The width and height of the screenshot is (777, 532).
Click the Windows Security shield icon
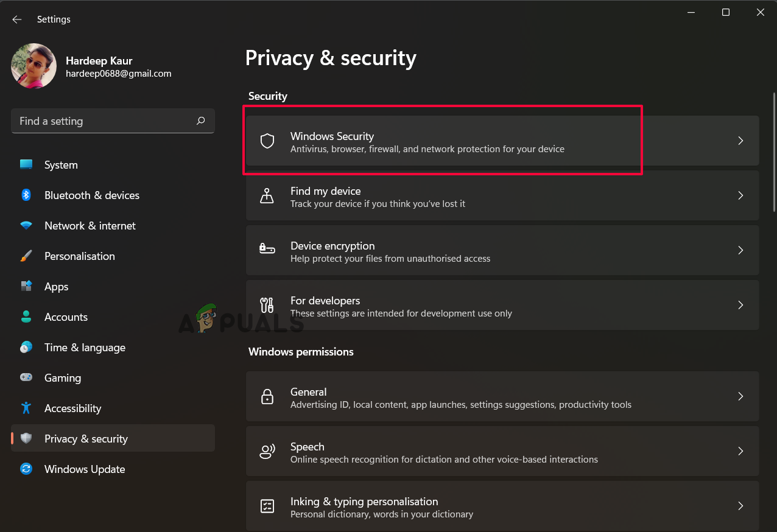267,141
